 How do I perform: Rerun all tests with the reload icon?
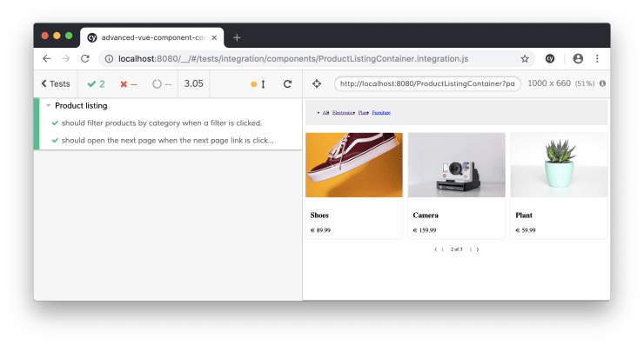click(x=287, y=83)
